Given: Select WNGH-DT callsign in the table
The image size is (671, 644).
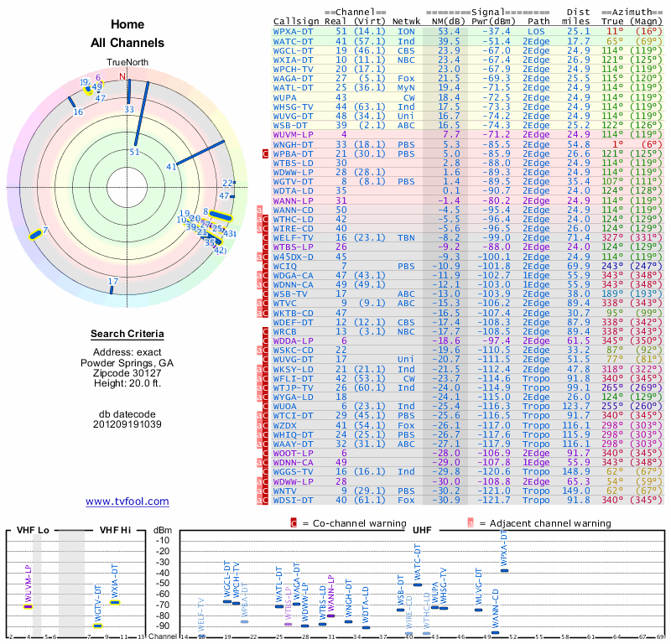Looking at the screenshot, I should tap(293, 144).
